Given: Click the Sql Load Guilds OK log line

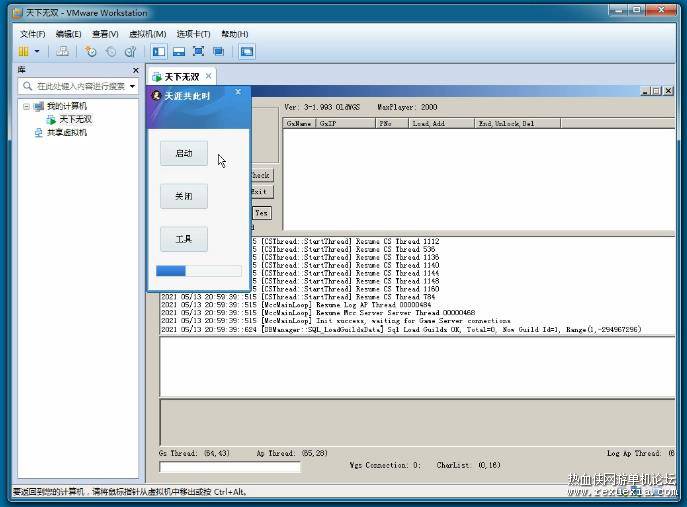Looking at the screenshot, I should 401,329.
